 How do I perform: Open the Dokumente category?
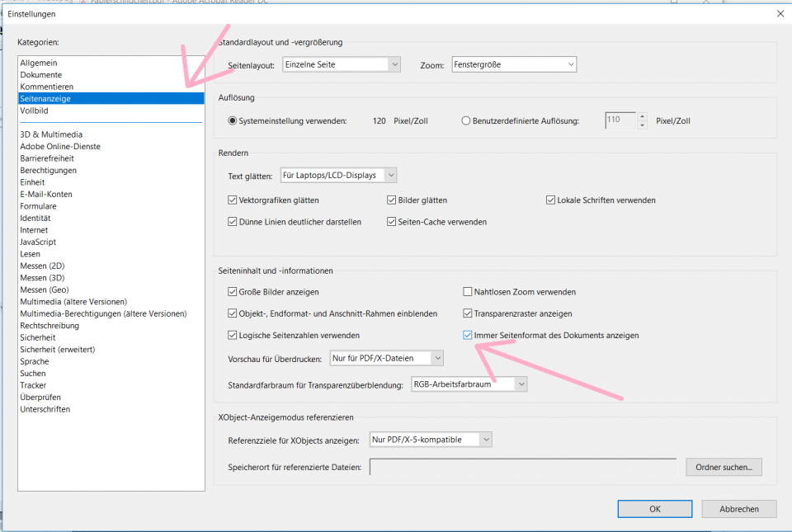click(x=41, y=75)
